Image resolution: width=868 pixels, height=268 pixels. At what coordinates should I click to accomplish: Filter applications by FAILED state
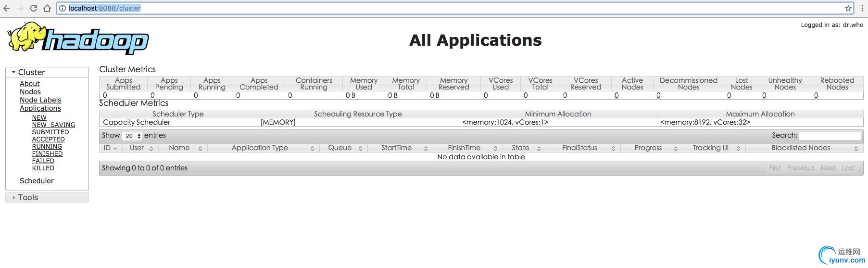point(43,161)
